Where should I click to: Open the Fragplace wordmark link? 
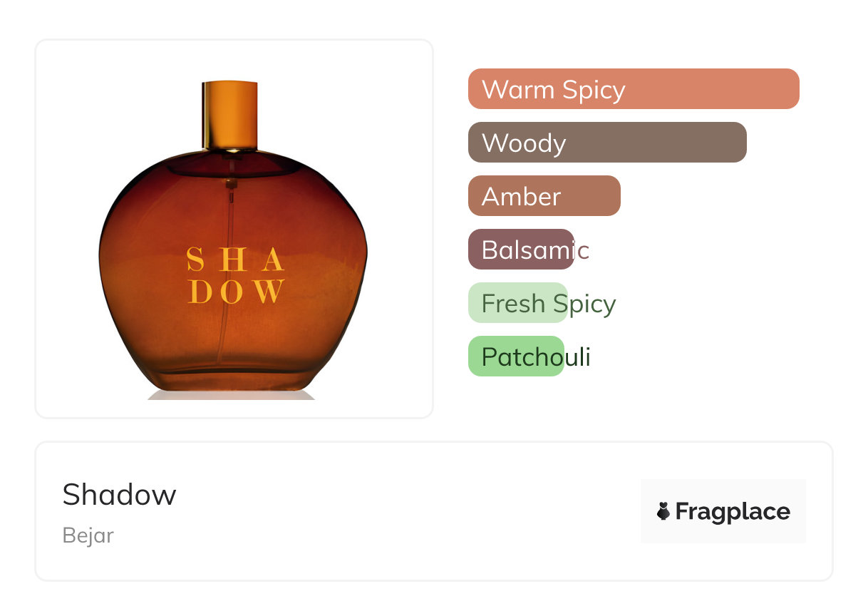[733, 512]
